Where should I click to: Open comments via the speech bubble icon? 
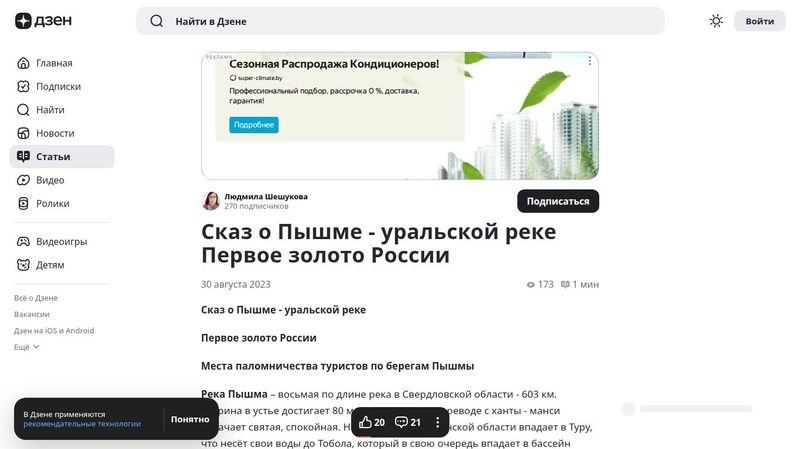coord(408,422)
